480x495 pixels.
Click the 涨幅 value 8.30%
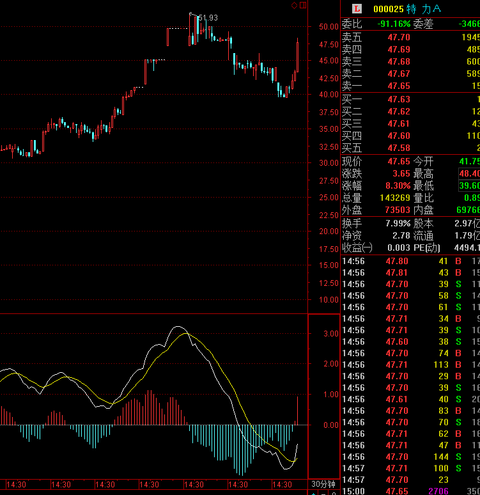398,186
